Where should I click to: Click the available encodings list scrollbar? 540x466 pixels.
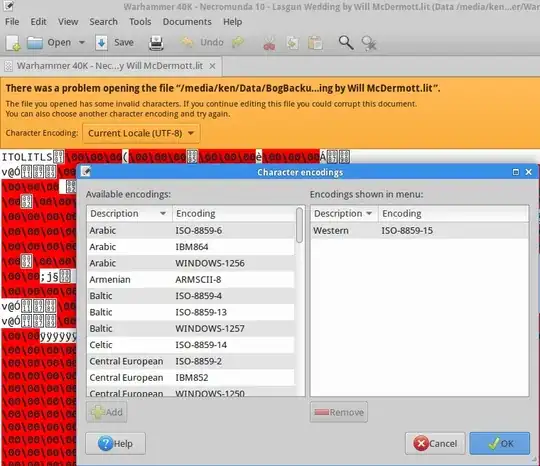(x=300, y=225)
